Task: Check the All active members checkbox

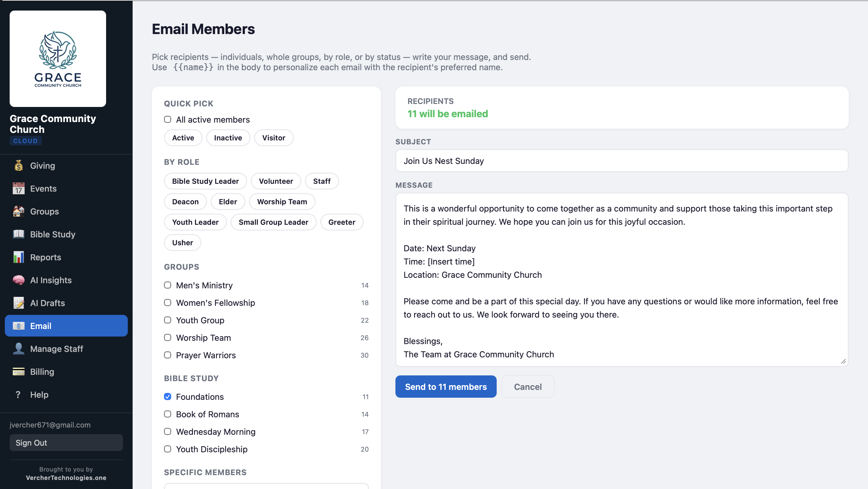Action: coord(168,120)
